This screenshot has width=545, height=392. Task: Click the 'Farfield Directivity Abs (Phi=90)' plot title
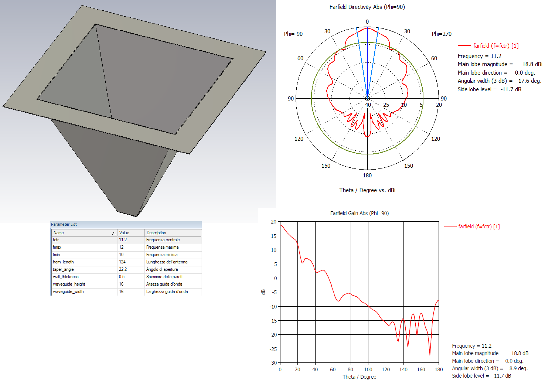point(367,7)
